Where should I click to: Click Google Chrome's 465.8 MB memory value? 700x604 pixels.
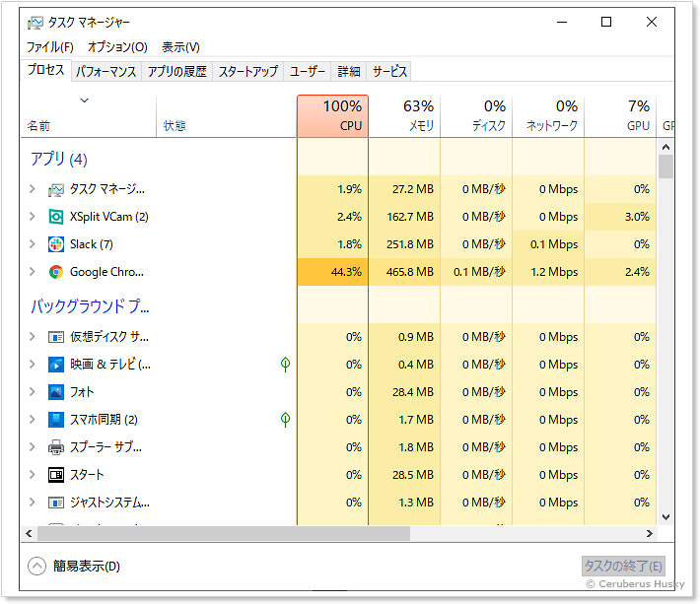click(410, 272)
